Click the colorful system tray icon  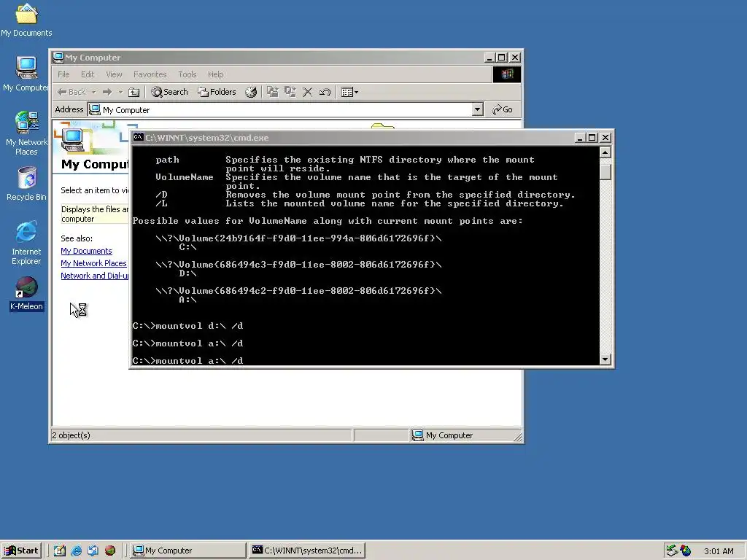pos(686,551)
